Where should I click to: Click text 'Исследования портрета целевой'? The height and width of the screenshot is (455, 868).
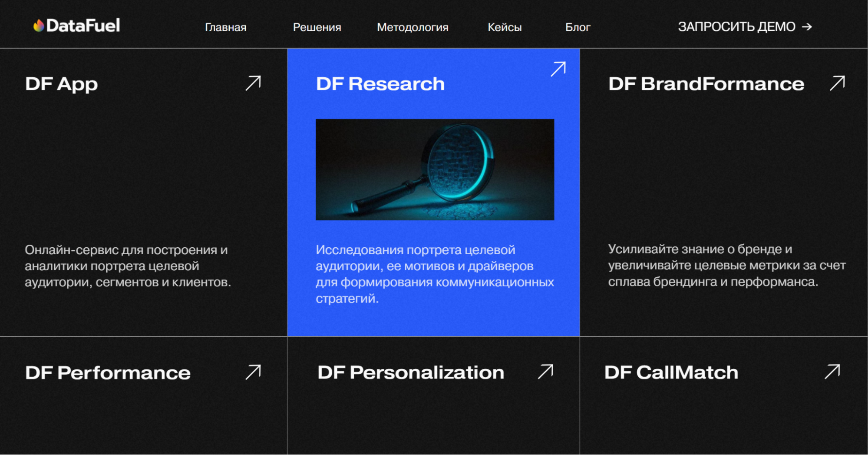(416, 250)
